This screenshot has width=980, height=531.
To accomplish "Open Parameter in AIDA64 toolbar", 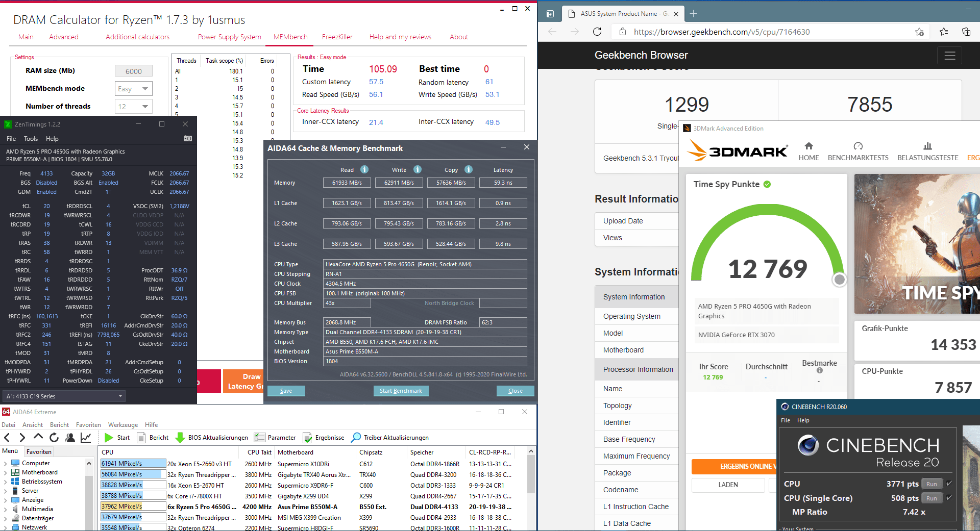I will pos(275,437).
